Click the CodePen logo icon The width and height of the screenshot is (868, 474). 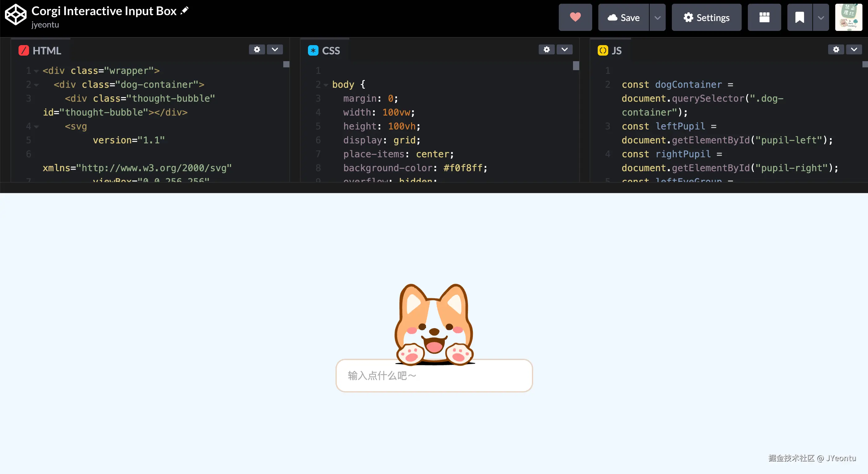point(15,15)
